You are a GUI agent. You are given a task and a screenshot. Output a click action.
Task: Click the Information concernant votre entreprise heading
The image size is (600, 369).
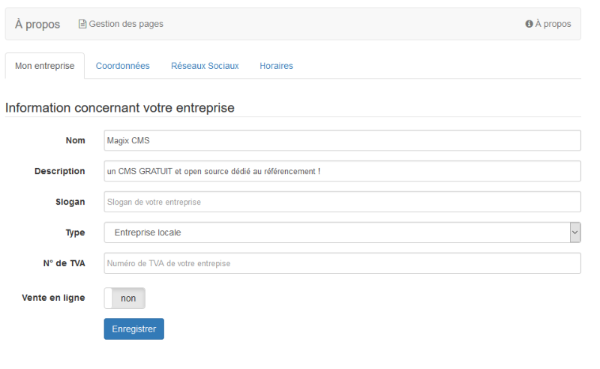(120, 108)
